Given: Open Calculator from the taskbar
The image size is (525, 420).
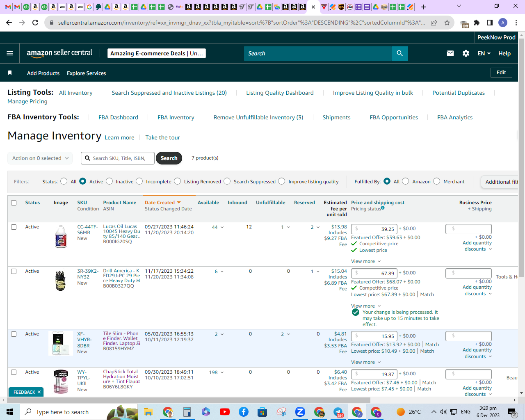Looking at the screenshot, I should (187, 412).
